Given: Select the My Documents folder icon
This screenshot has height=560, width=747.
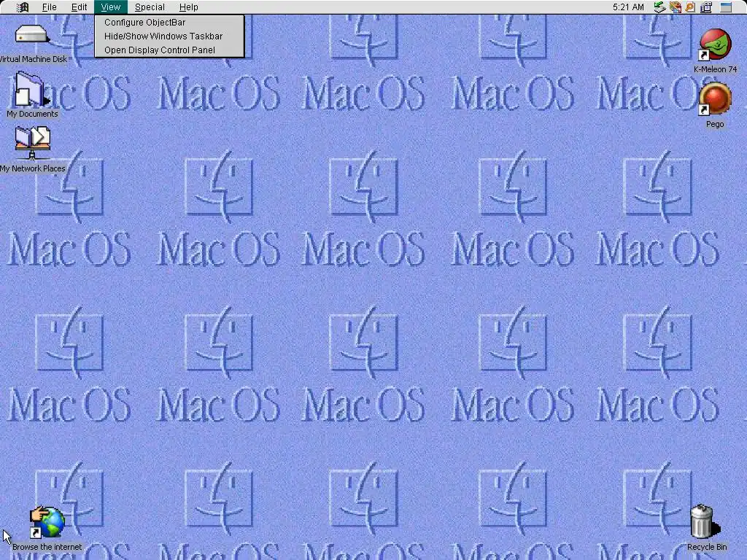Looking at the screenshot, I should coord(31,90).
